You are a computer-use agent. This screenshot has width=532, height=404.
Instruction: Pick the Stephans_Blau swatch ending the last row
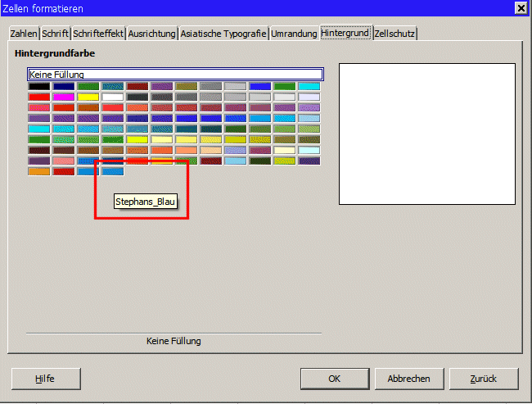112,171
